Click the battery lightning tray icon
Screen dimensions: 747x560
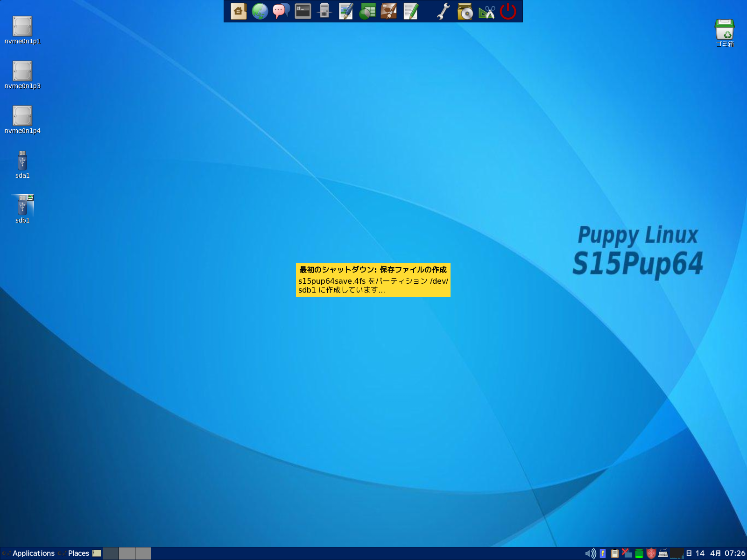[x=603, y=553]
